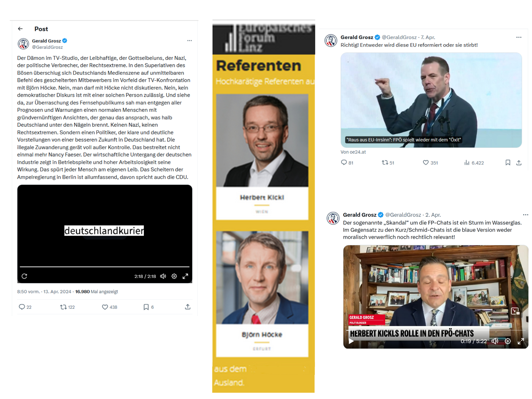Screen dimensions: 532x399
Task: Open more options on the 2. Apr. tweet
Action: click(x=526, y=215)
